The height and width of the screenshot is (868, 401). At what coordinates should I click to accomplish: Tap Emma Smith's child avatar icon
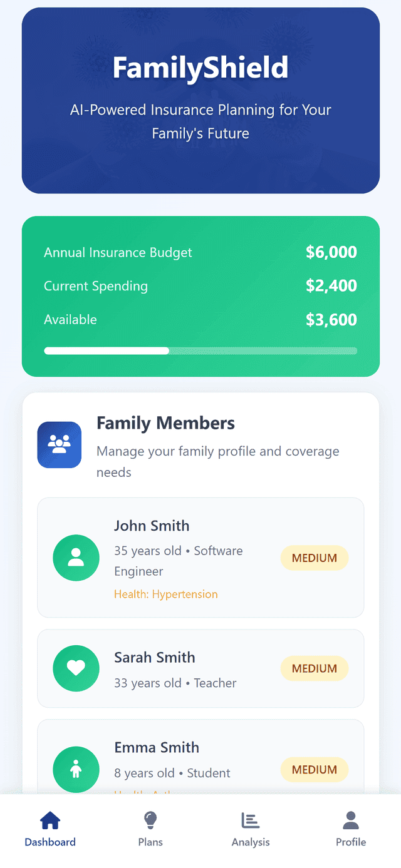[76, 770]
